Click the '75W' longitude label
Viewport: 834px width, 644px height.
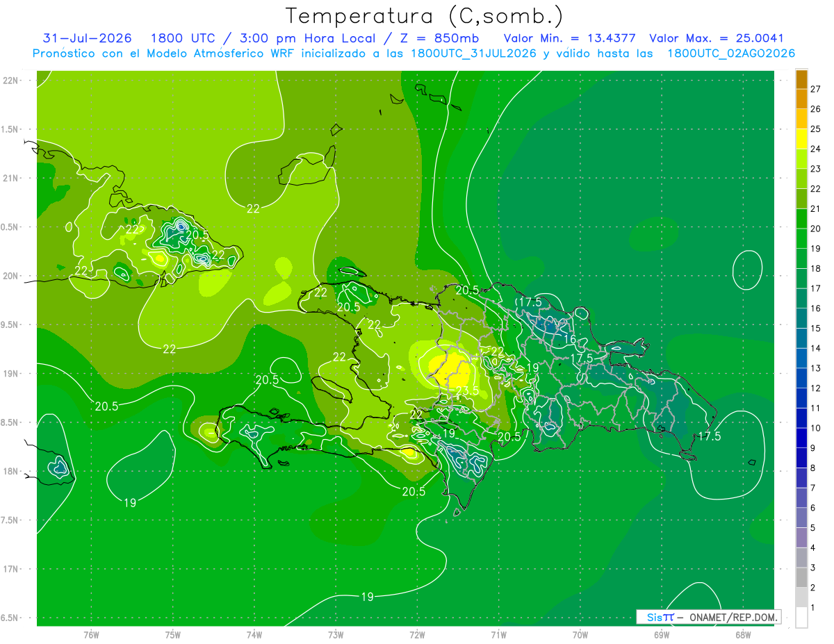click(173, 634)
